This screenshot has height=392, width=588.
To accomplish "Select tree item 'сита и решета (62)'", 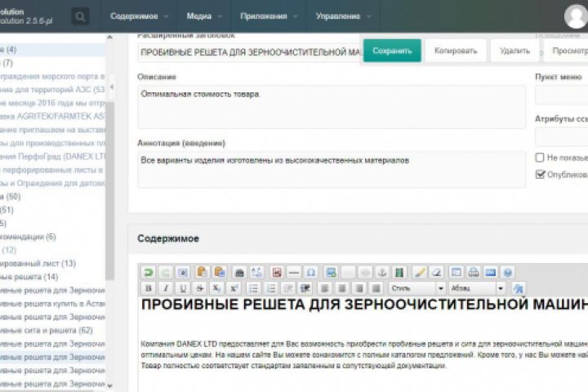I will [x=46, y=331].
